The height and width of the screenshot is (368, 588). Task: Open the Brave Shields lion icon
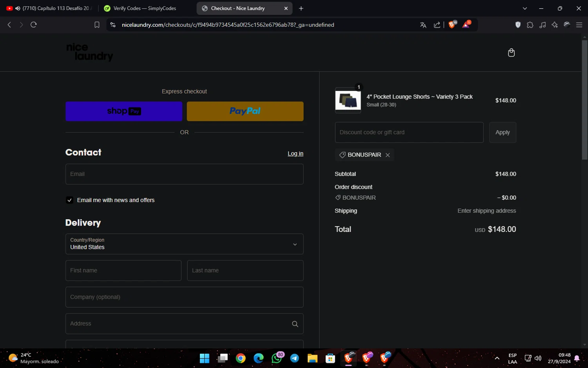(452, 24)
